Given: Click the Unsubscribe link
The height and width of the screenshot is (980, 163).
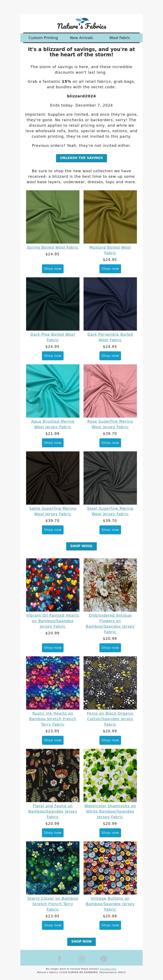Looking at the screenshot, I should (x=108, y=969).
